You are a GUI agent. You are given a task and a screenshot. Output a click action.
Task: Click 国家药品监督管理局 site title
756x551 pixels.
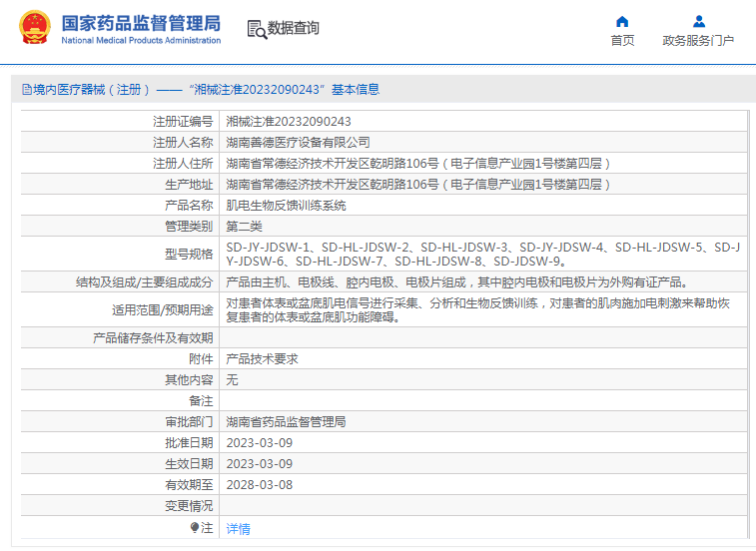click(x=141, y=23)
